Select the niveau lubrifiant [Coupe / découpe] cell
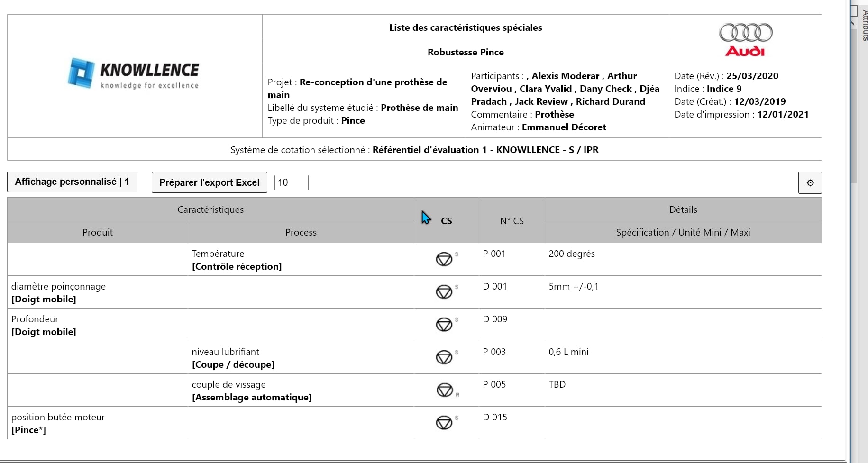Viewport: 868px width, 463px height. [x=301, y=358]
